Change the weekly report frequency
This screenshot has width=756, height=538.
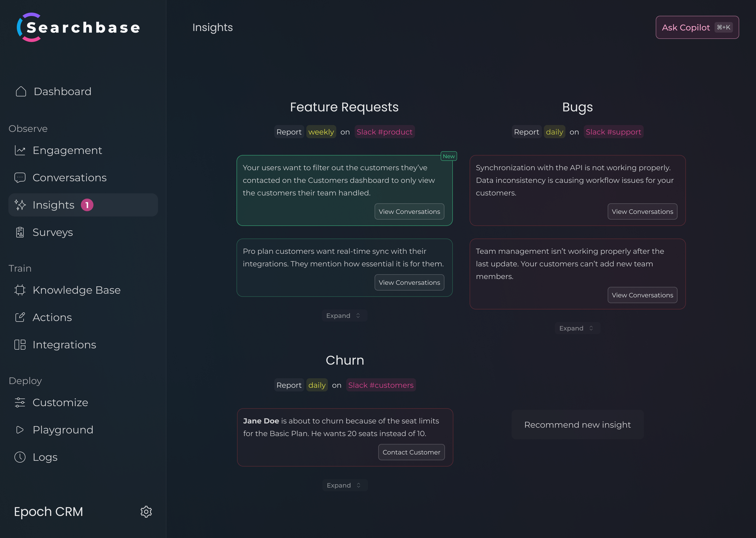tap(321, 132)
